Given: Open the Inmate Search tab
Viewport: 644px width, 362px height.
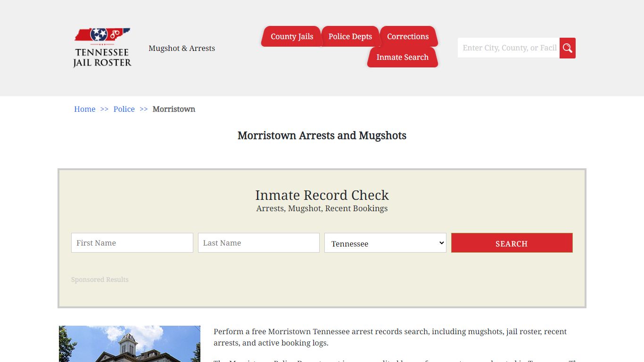Looking at the screenshot, I should pos(403,57).
